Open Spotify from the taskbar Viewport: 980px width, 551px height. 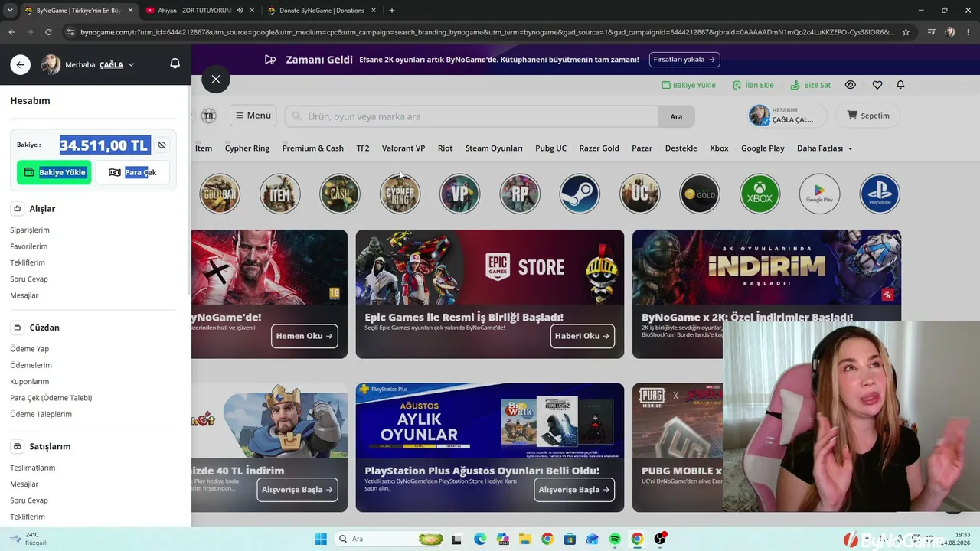[615, 539]
